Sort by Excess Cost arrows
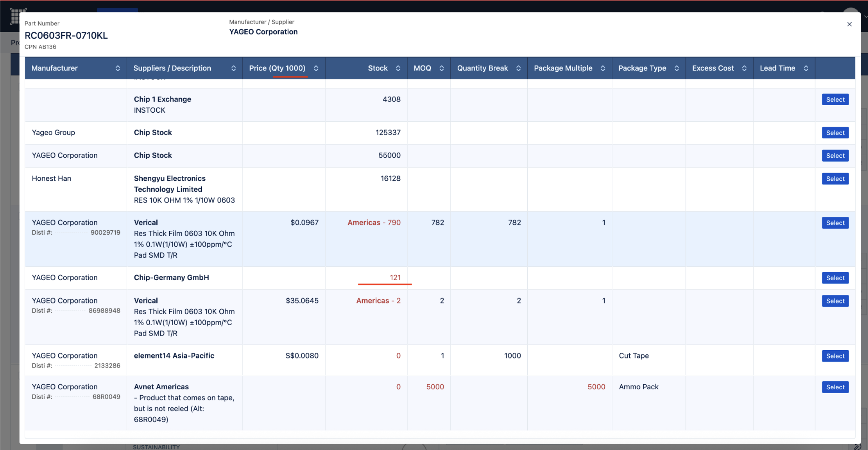The width and height of the screenshot is (868, 450). (744, 68)
